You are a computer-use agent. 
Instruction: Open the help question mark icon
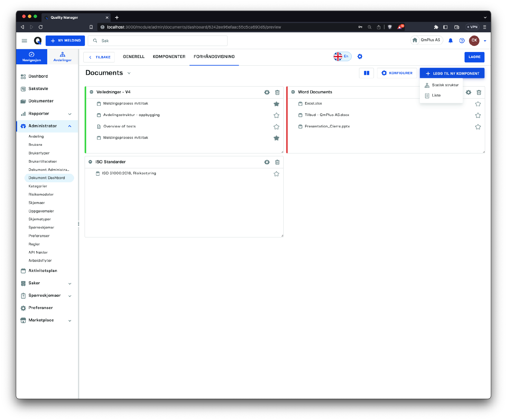(462, 41)
